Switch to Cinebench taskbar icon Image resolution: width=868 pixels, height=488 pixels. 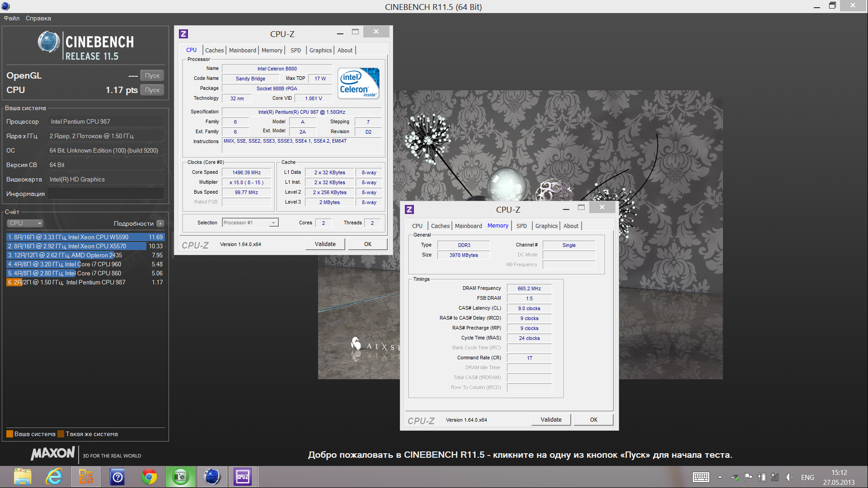212,477
